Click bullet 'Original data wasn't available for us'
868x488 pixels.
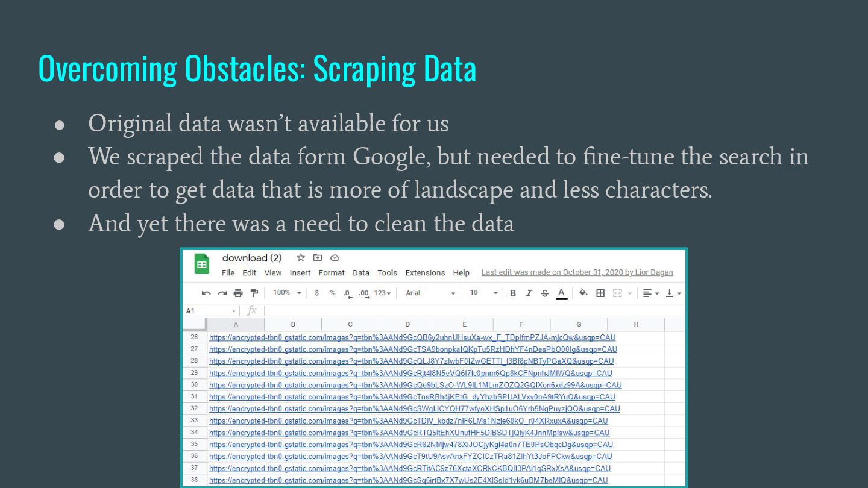click(268, 124)
